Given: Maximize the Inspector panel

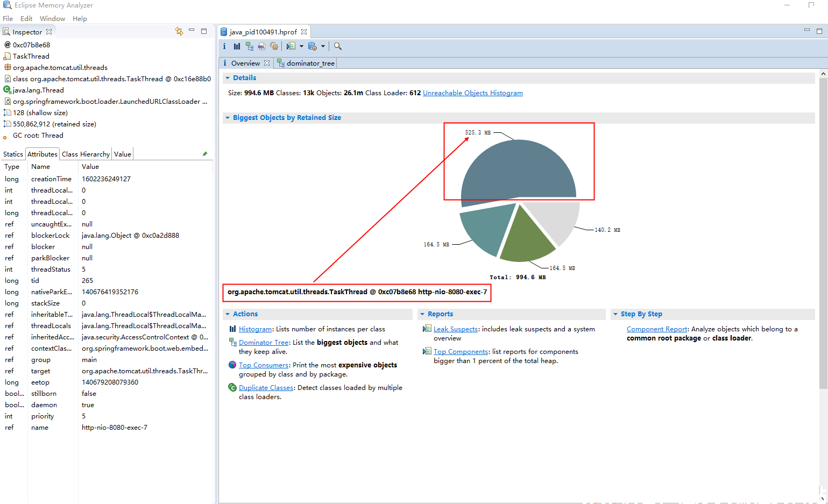Looking at the screenshot, I should pyautogui.click(x=204, y=31).
